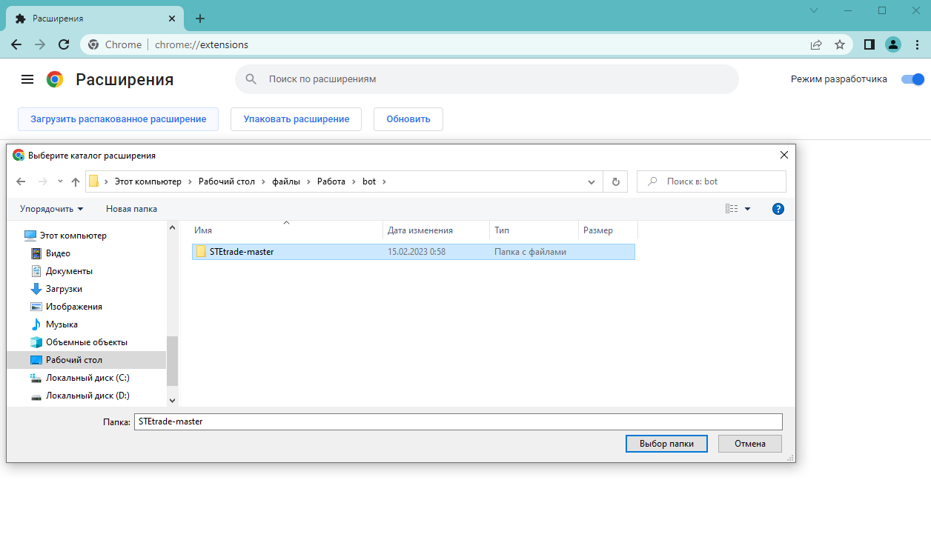Image resolution: width=931 pixels, height=560 pixels.
Task: Expand the recent locations dropdown arrow
Action: (60, 181)
